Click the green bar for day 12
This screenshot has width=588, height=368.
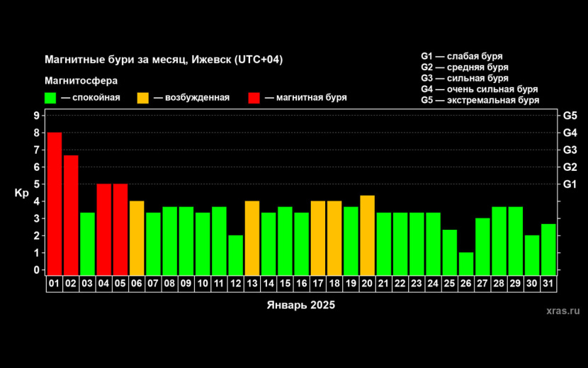[x=236, y=255]
